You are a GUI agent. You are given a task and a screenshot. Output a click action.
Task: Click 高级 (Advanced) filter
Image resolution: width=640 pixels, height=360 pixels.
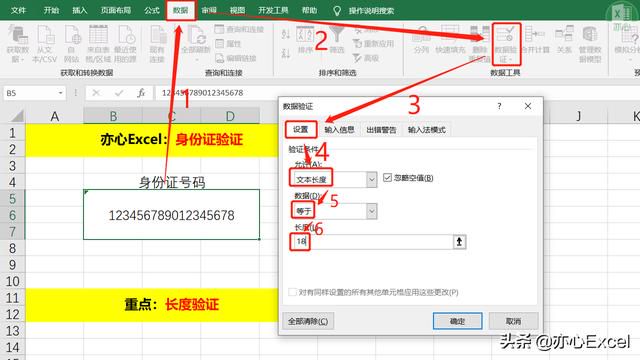(x=366, y=58)
